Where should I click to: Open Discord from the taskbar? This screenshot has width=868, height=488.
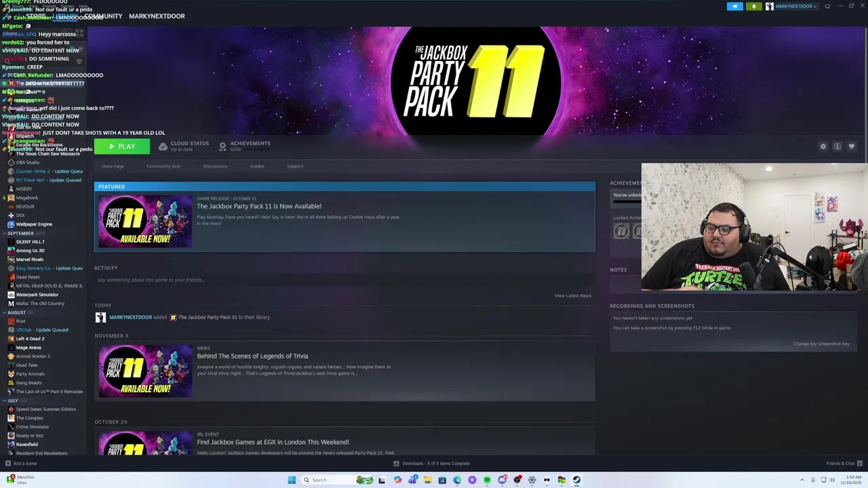pyautogui.click(x=502, y=480)
